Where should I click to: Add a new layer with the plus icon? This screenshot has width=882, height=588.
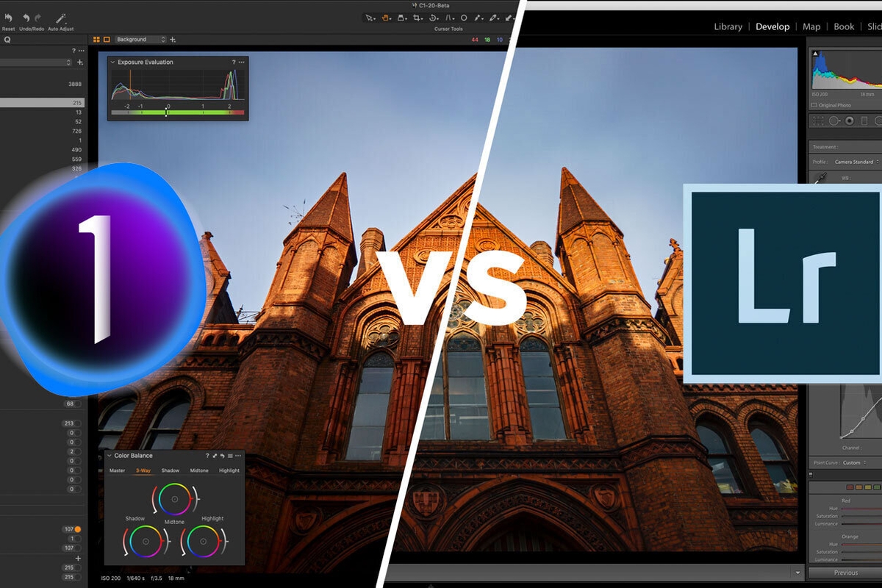[x=173, y=40]
